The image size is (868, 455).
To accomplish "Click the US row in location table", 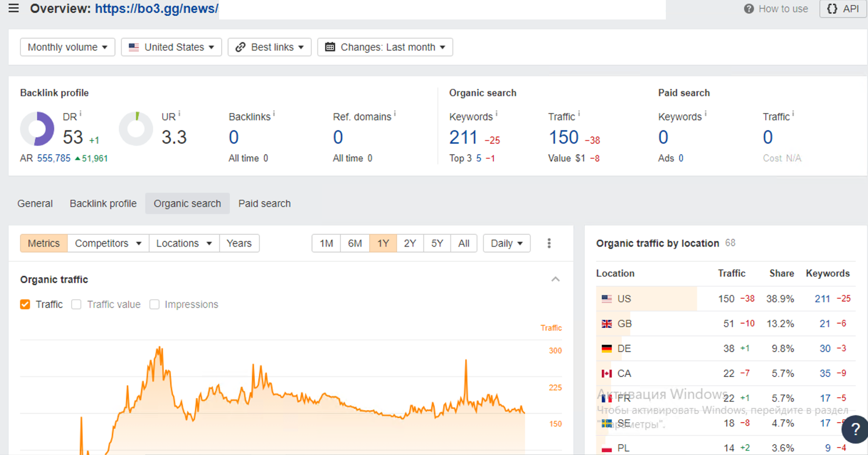I will [726, 299].
